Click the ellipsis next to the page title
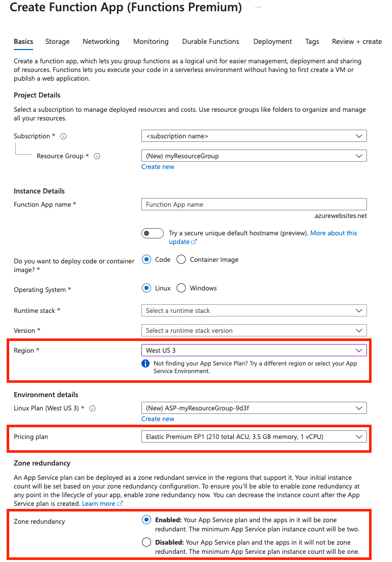 tap(258, 7)
